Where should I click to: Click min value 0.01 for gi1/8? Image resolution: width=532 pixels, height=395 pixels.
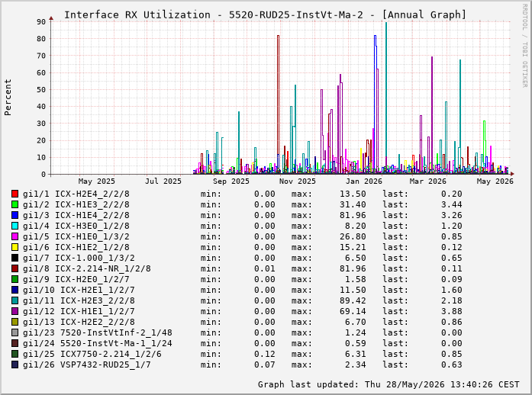(265, 269)
